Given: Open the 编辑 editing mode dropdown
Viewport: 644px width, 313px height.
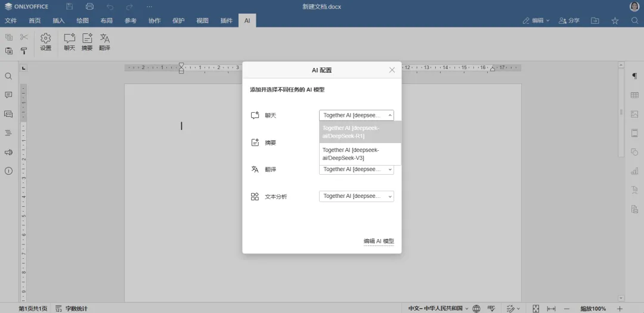Looking at the screenshot, I should click(x=536, y=20).
